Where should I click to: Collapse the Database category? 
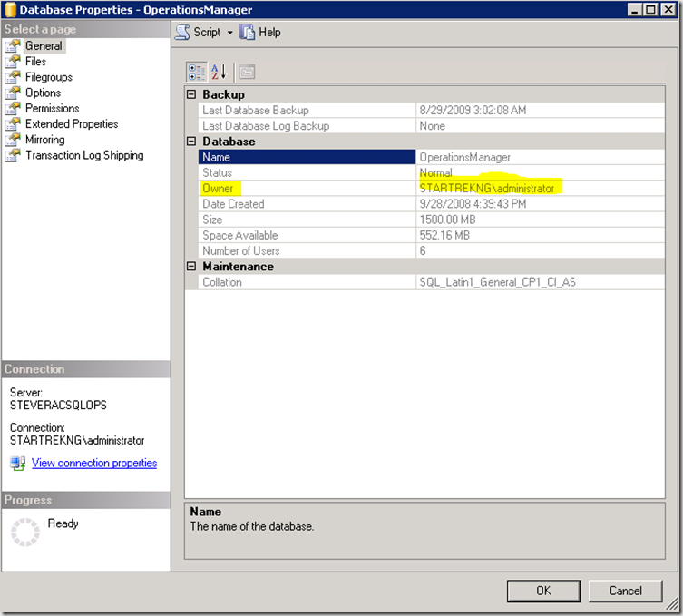pos(191,142)
